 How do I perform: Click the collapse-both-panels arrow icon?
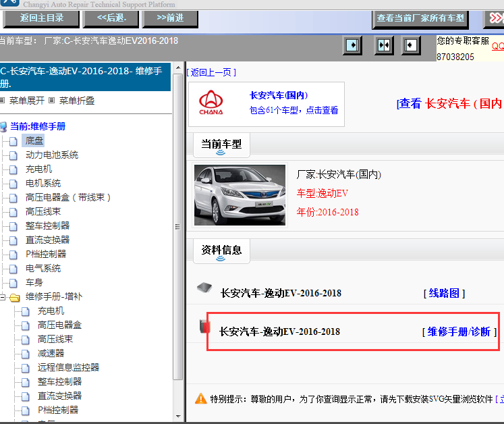pyautogui.click(x=384, y=45)
